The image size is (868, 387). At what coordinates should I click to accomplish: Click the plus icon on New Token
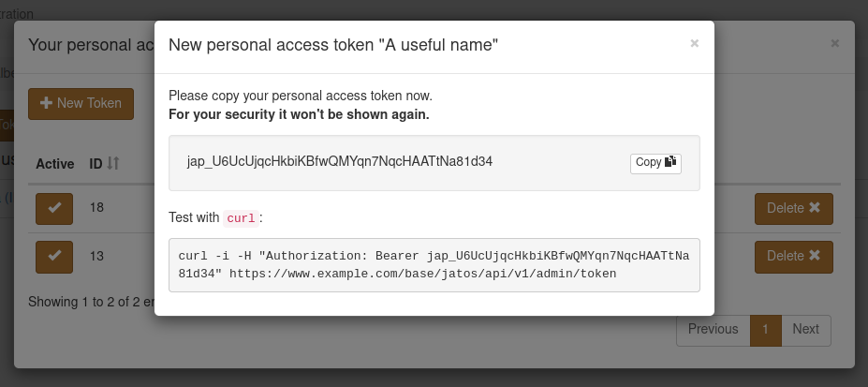47,103
